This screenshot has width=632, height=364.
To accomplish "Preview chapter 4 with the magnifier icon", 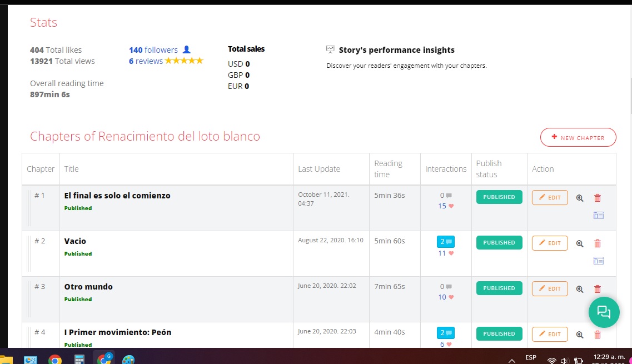I will coord(580,335).
